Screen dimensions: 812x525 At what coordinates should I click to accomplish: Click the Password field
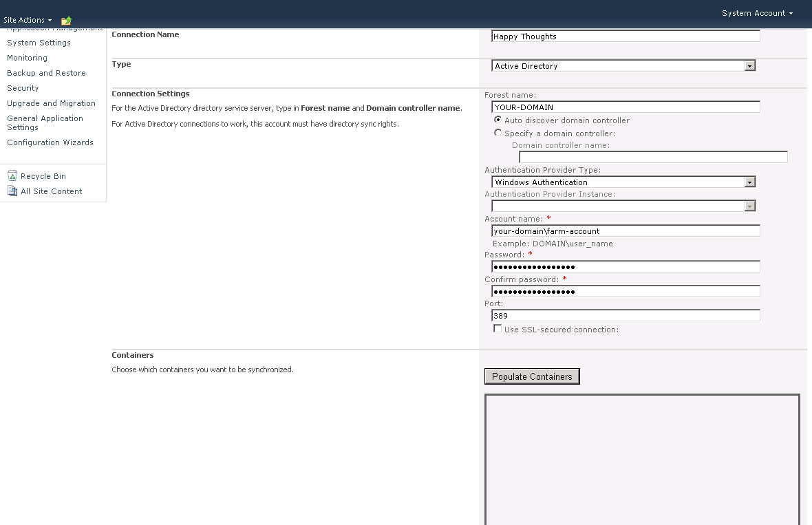pyautogui.click(x=626, y=267)
